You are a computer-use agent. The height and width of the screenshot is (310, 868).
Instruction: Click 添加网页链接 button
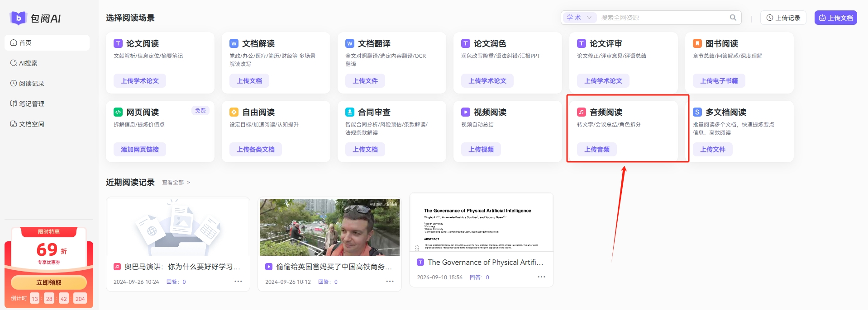coord(140,150)
